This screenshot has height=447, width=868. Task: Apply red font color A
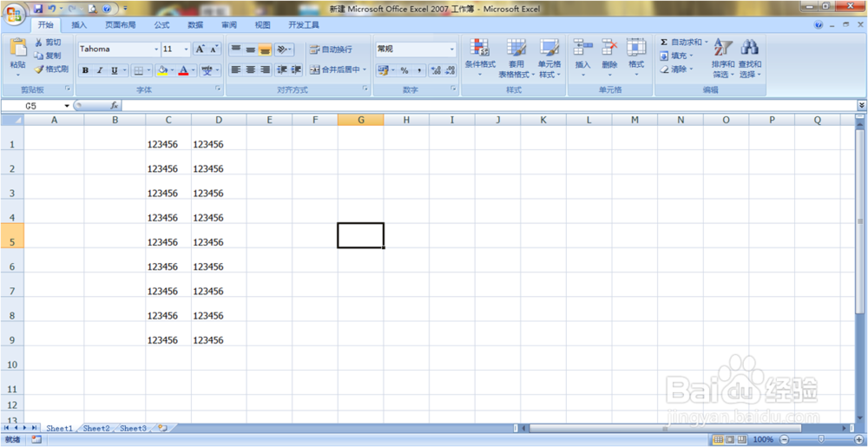click(x=184, y=70)
